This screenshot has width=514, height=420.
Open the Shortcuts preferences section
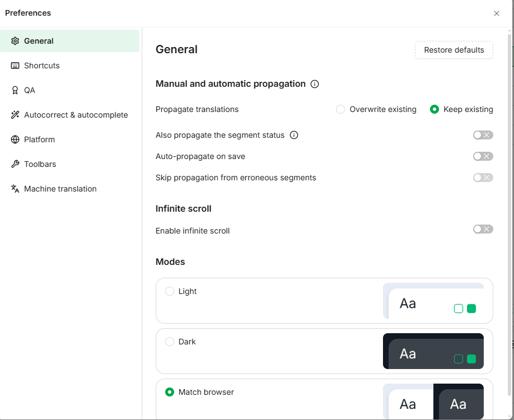coord(69,66)
